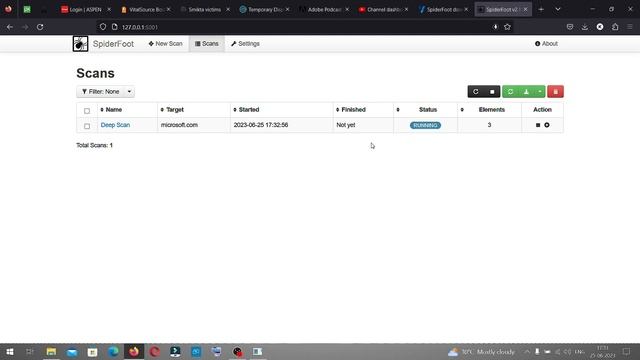Open the Deep Scan link
The width and height of the screenshot is (640, 360).
[x=115, y=125]
